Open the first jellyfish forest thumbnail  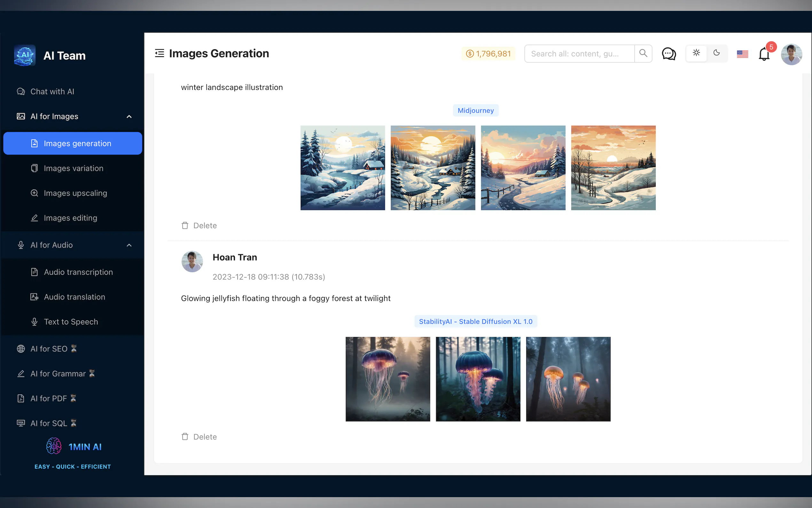[x=387, y=379]
